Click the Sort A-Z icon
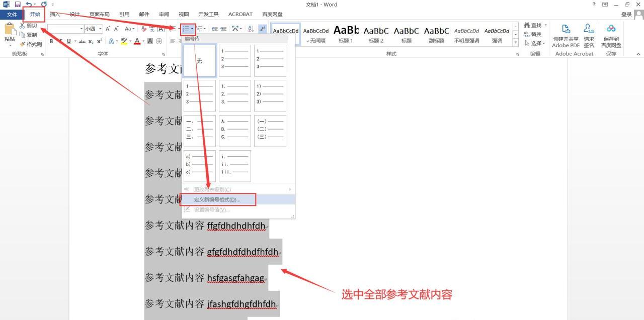 [x=251, y=29]
